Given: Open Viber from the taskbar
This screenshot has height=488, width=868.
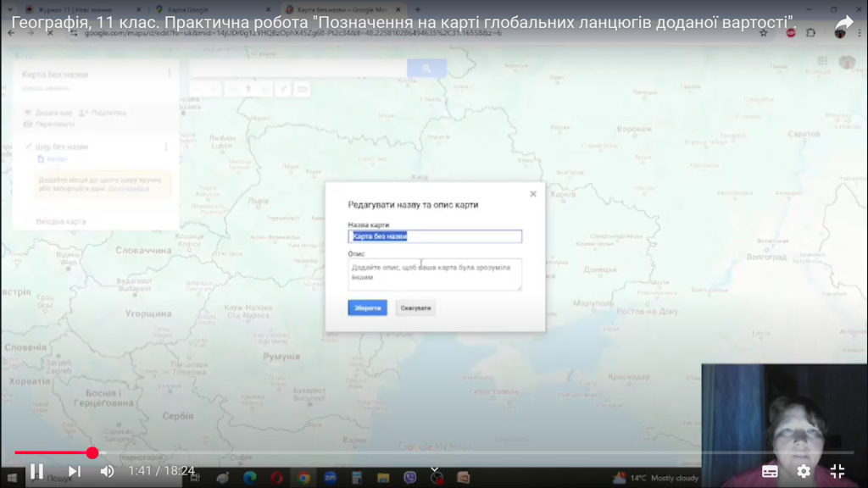Looking at the screenshot, I should [409, 478].
